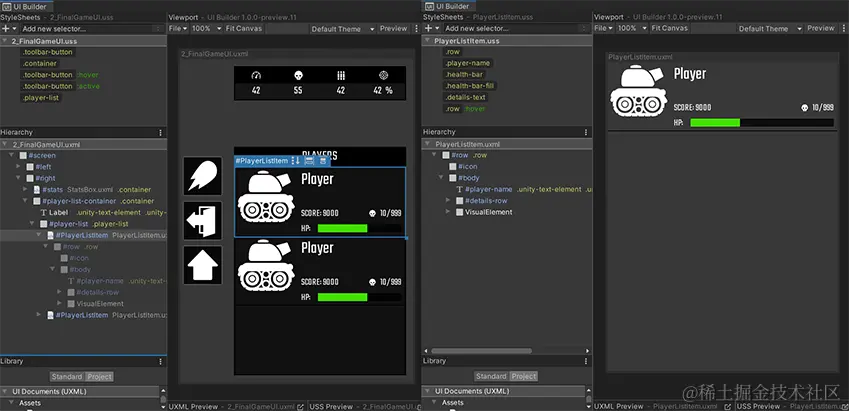849x411 pixels.
Task: Click the fireball toolbar button in the left viewport
Action: [x=203, y=176]
